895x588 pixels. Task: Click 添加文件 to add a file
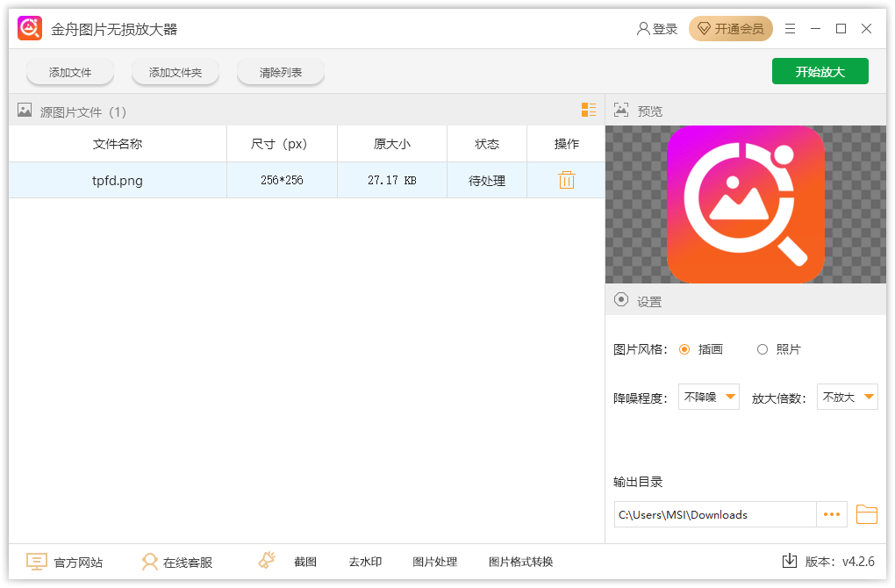(69, 71)
